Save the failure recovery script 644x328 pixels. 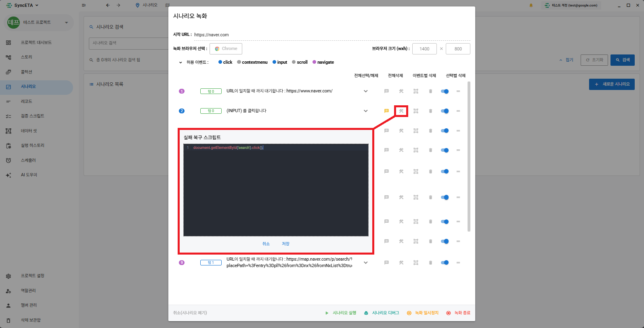(x=285, y=244)
